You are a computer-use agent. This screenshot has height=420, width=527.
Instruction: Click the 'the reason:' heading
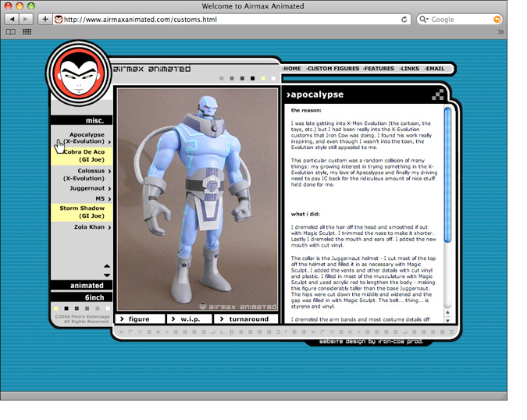[x=306, y=110]
